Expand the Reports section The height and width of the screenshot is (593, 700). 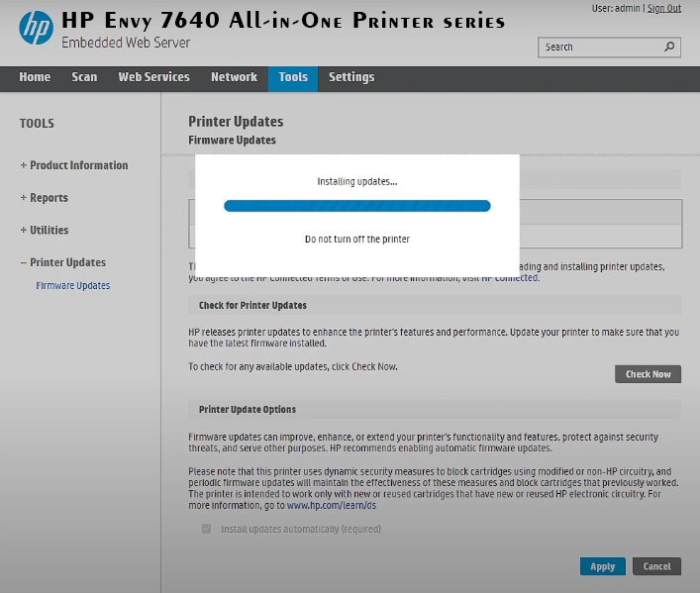coord(45,198)
